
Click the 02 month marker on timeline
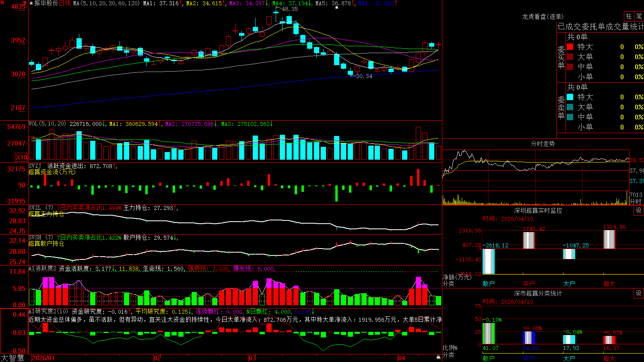[x=157, y=358]
